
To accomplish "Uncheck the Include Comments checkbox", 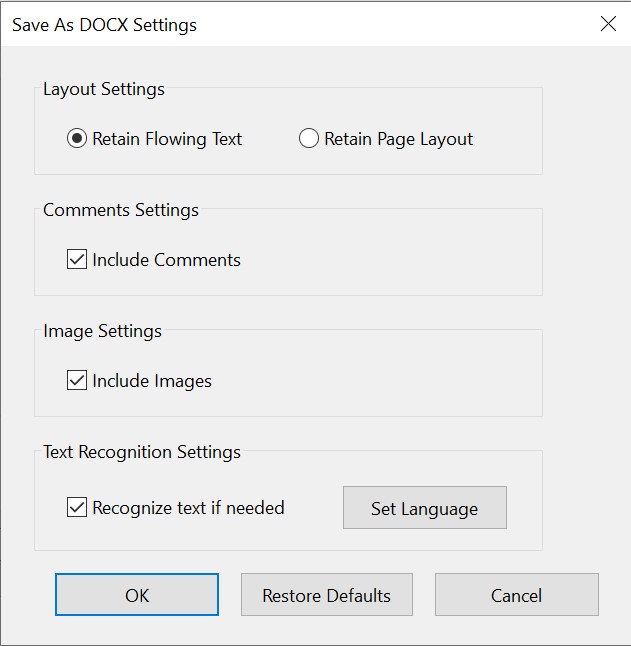I will point(77,260).
